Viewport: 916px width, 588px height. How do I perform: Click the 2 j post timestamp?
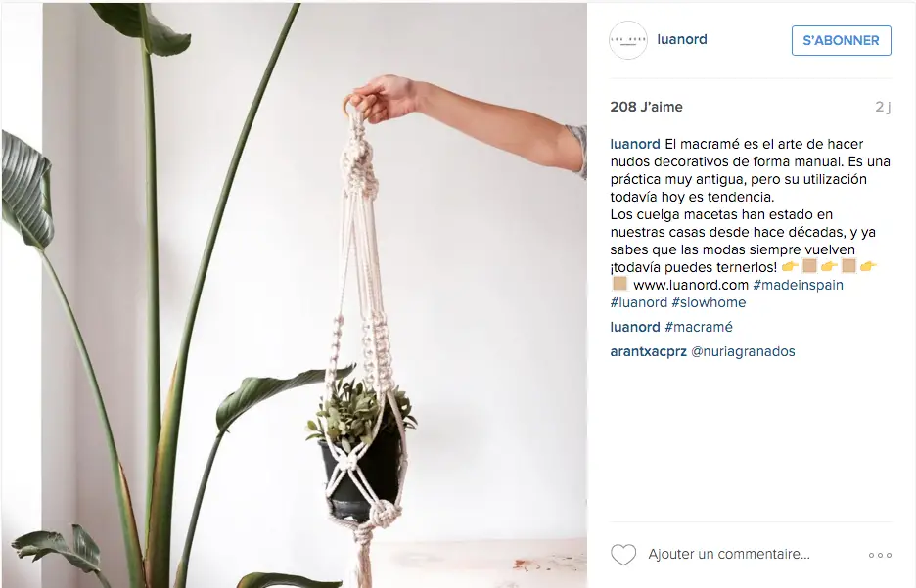pyautogui.click(x=883, y=107)
